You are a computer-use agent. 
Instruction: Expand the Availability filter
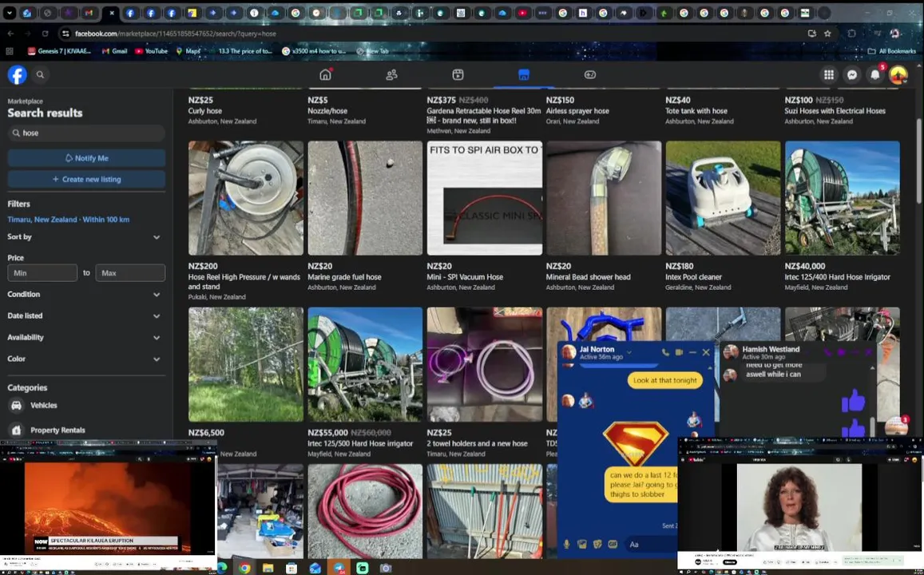85,337
